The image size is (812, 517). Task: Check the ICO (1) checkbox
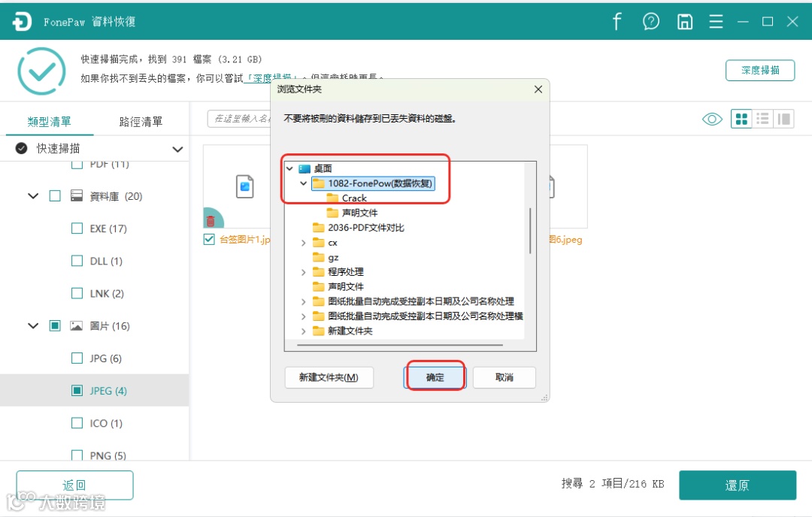click(x=77, y=423)
